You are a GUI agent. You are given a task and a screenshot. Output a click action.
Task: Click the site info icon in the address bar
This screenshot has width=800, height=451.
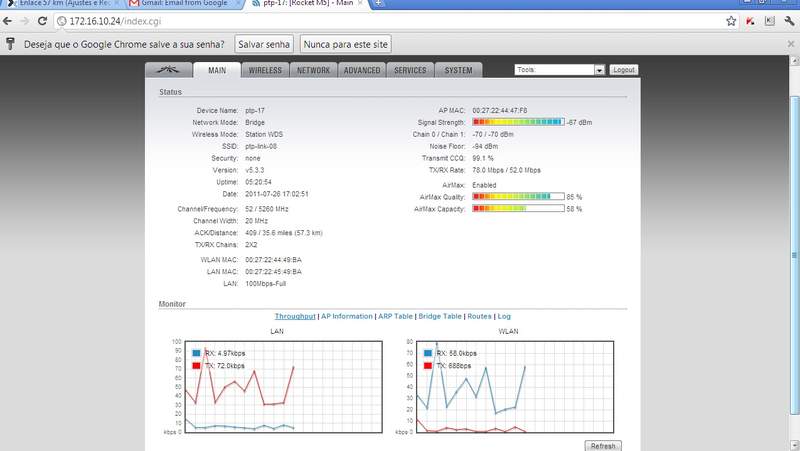(x=62, y=21)
